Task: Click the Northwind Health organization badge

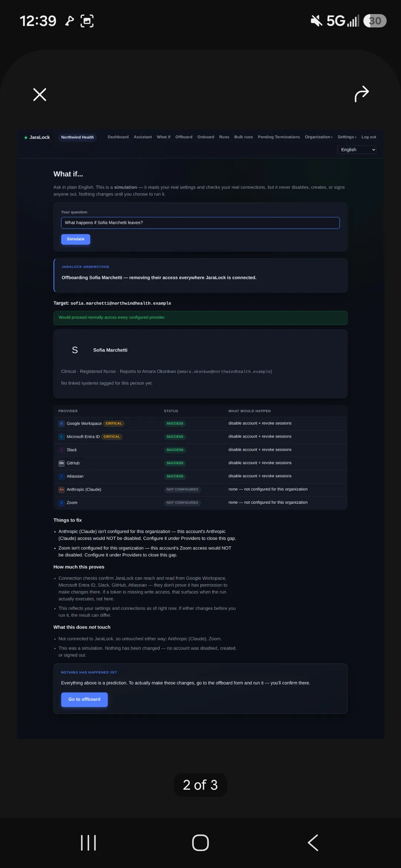Action: 78,137
